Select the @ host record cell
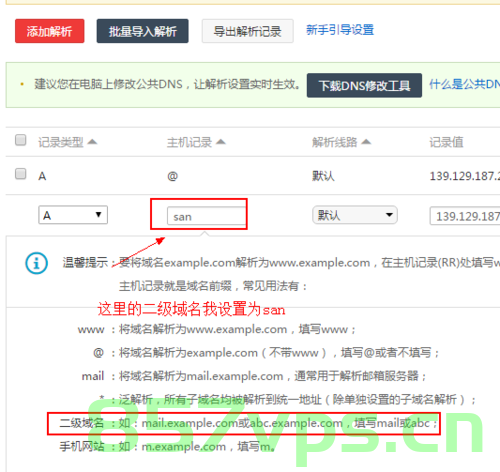The image size is (500, 472). [172, 176]
